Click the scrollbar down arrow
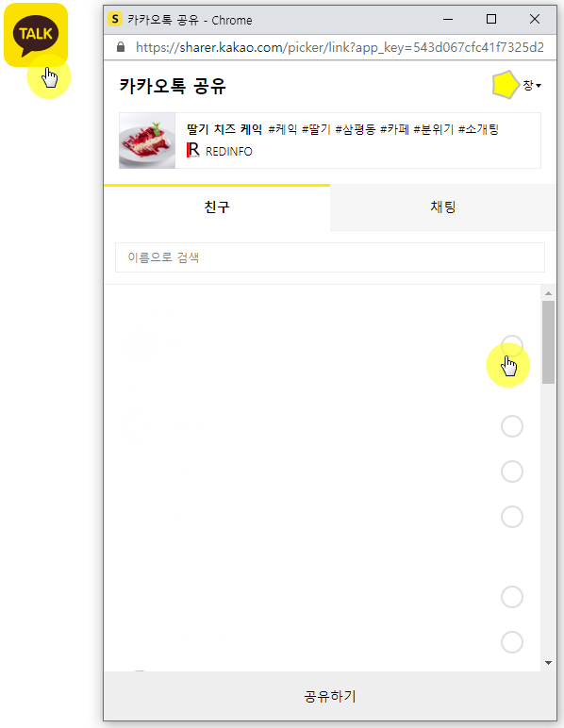Screen dimensions: 564x728 pos(548,663)
